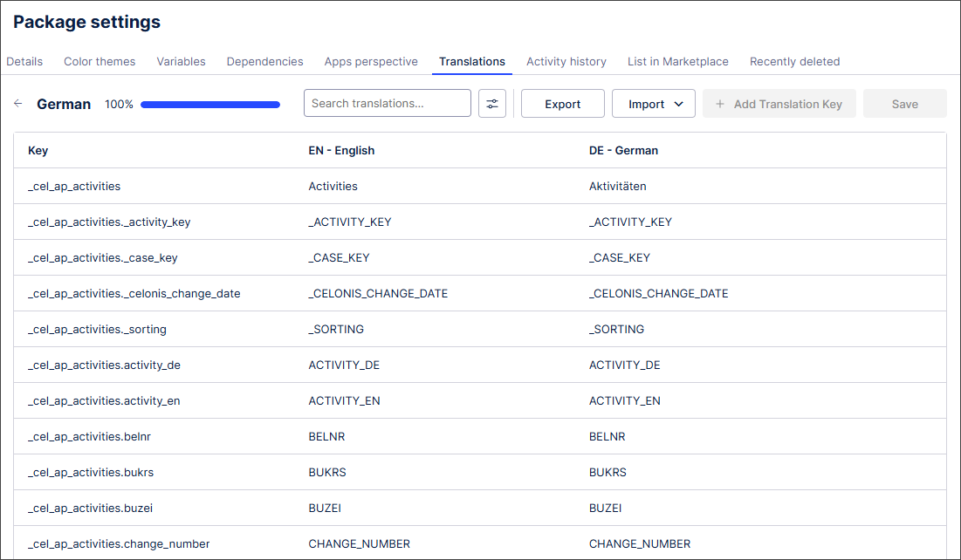This screenshot has height=560, width=961.
Task: Select the Color themes tab
Action: [100, 61]
